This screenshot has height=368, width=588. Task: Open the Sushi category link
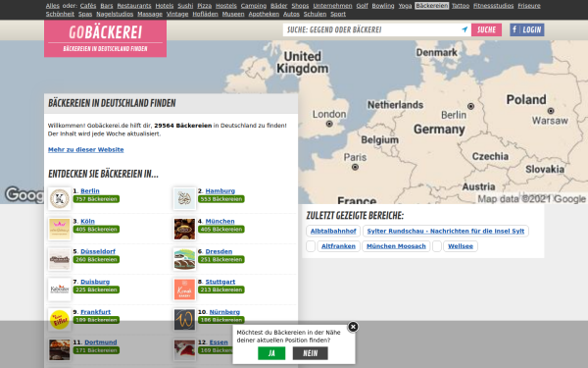[185, 6]
